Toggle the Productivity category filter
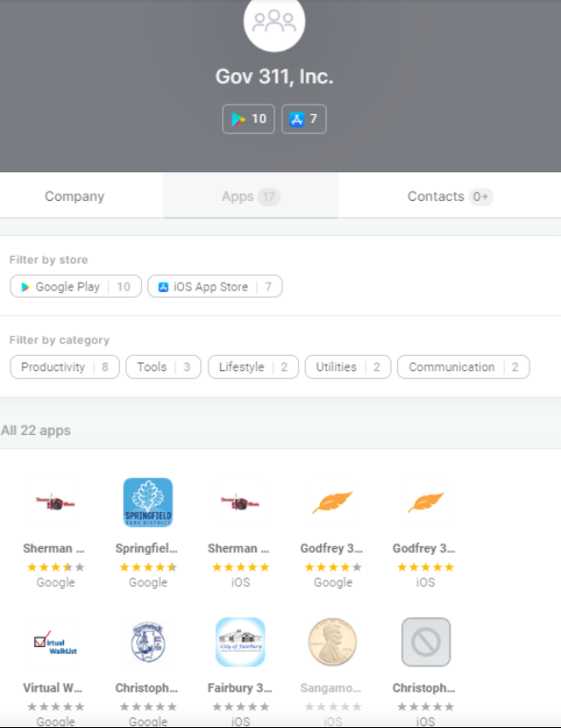 65,366
